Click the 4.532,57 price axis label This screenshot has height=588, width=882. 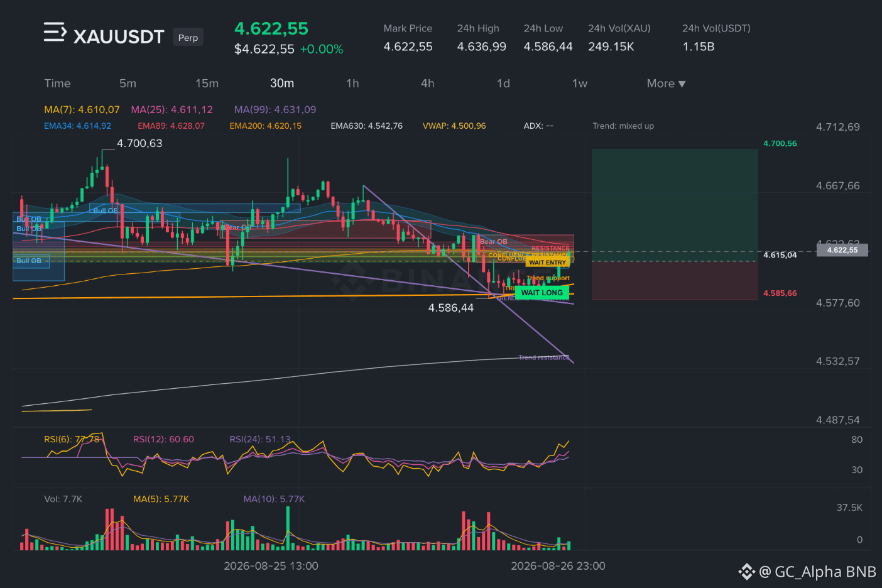pyautogui.click(x=838, y=361)
